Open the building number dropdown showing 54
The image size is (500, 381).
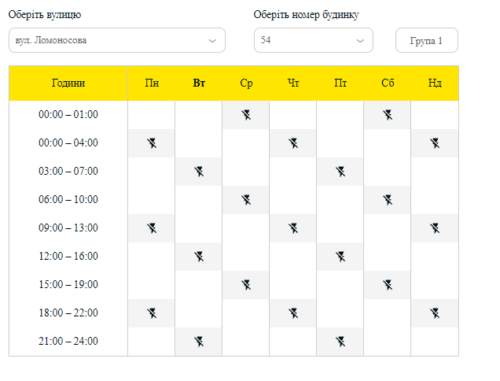point(313,40)
